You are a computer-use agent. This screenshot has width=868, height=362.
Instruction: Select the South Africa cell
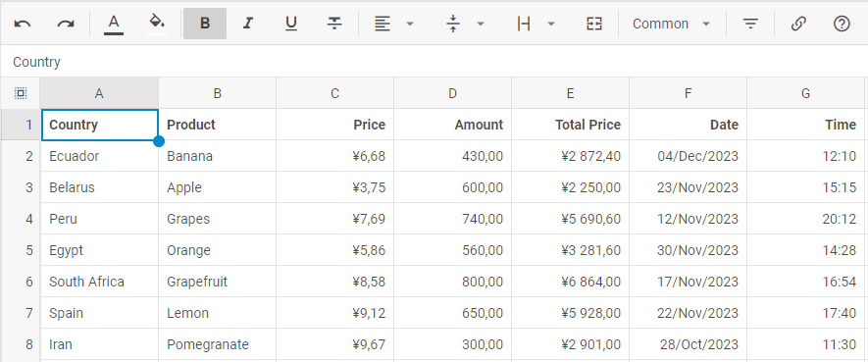coord(100,282)
